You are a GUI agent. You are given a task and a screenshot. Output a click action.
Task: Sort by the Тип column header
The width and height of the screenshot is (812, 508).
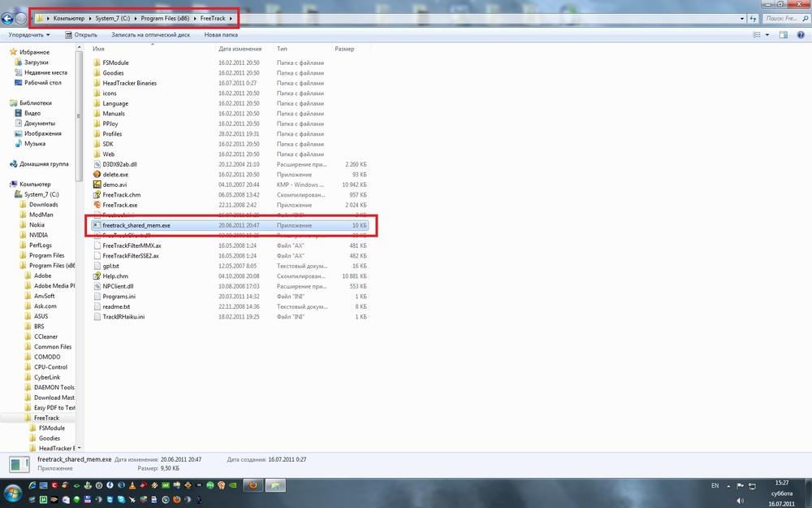pyautogui.click(x=282, y=49)
